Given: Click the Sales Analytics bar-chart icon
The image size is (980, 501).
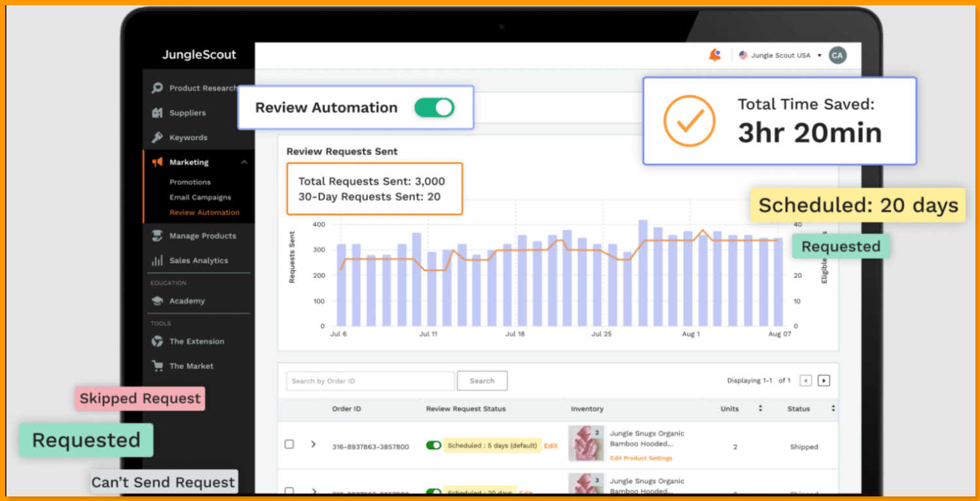Looking at the screenshot, I should (x=157, y=260).
